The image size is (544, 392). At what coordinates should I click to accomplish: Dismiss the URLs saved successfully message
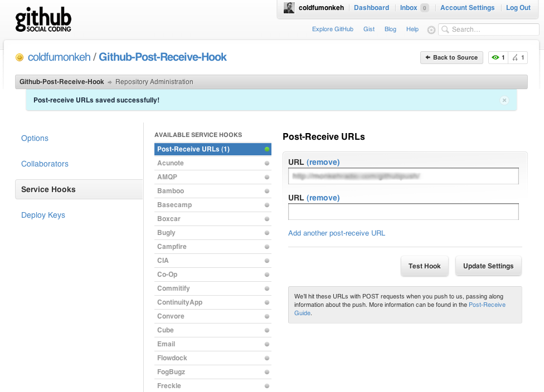(504, 100)
